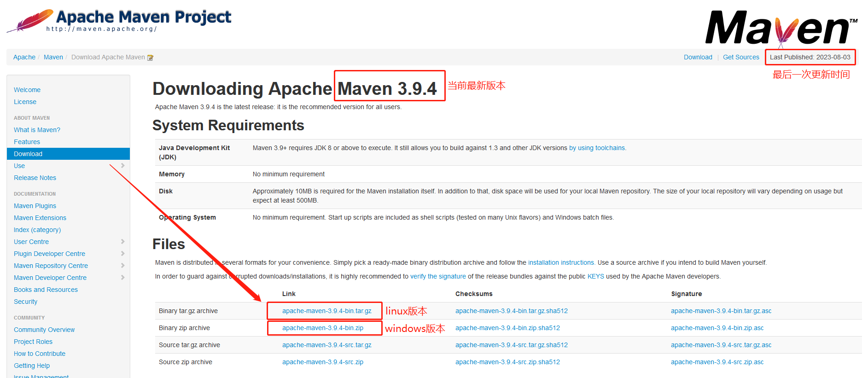Open apache-maven-3.9.4-src.zip.asc signature

click(717, 362)
